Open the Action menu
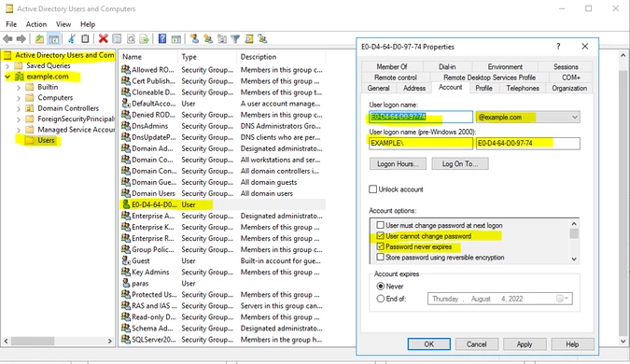The width and height of the screenshot is (630, 364). click(36, 24)
